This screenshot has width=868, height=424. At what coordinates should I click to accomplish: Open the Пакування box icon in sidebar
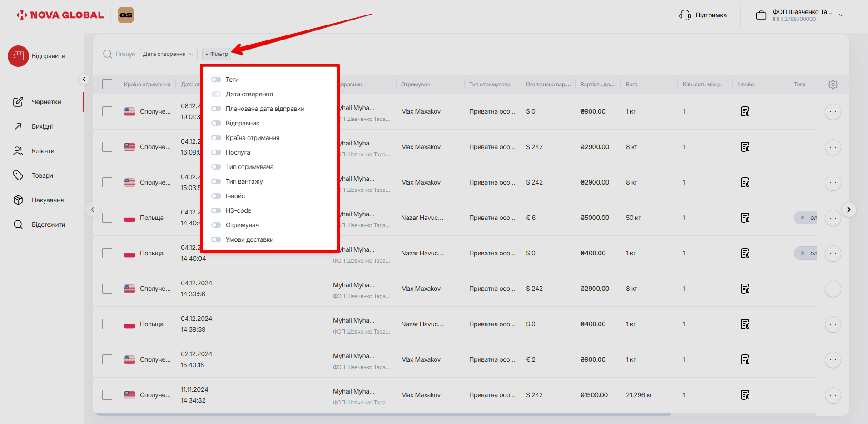[18, 200]
